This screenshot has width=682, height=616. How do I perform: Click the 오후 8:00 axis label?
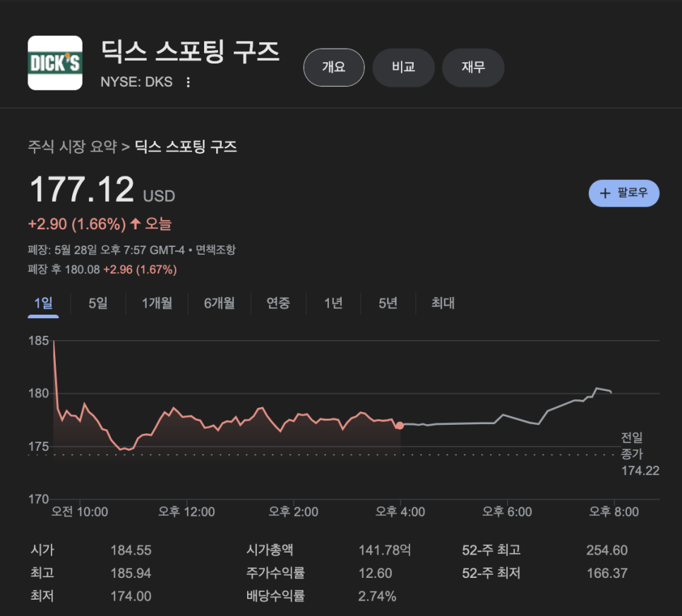coord(614,512)
